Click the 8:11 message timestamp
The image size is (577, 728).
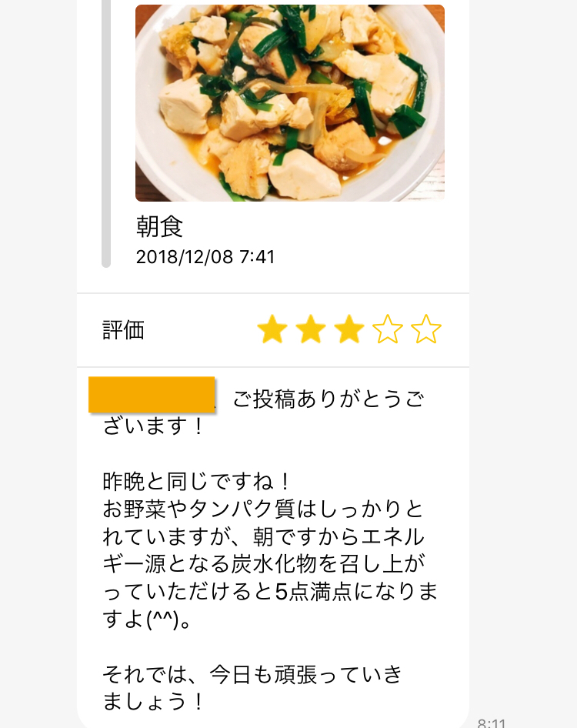coord(492,723)
